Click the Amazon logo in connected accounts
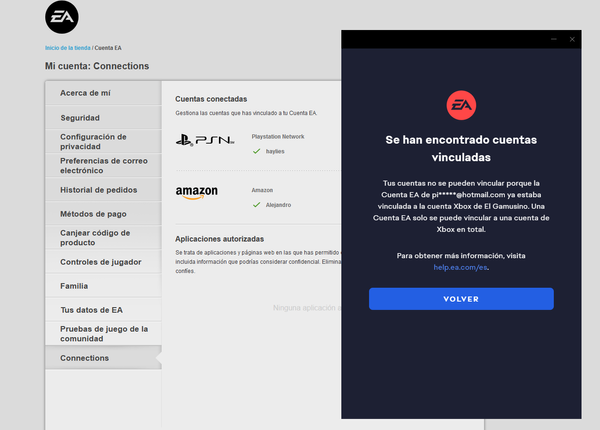The width and height of the screenshot is (600, 430). pyautogui.click(x=196, y=192)
